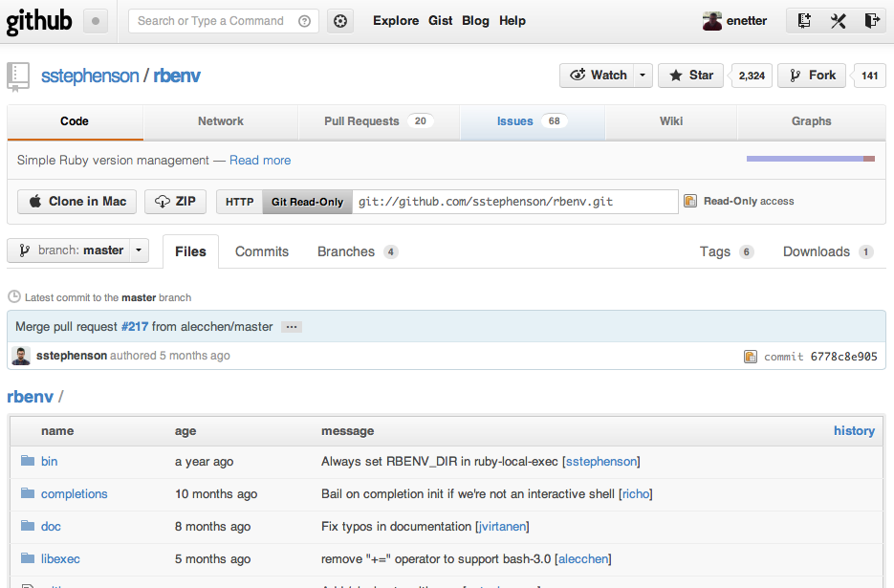Open pull request #217 link

coord(135,327)
